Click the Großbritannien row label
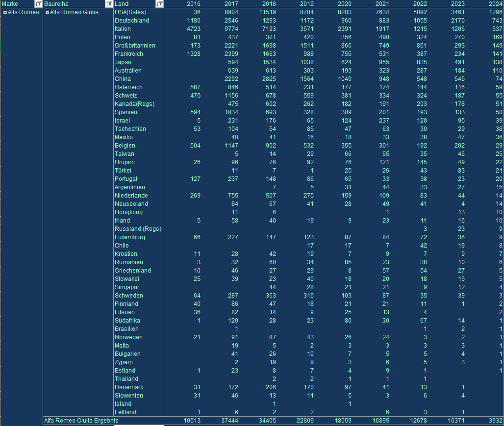504x426 pixels. (135, 46)
